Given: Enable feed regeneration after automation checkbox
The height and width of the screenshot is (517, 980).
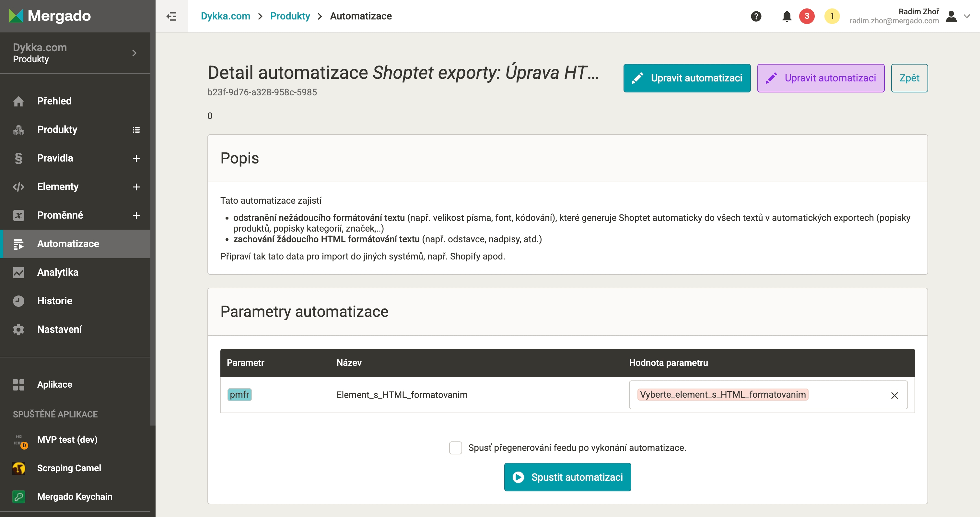Looking at the screenshot, I should click(455, 448).
